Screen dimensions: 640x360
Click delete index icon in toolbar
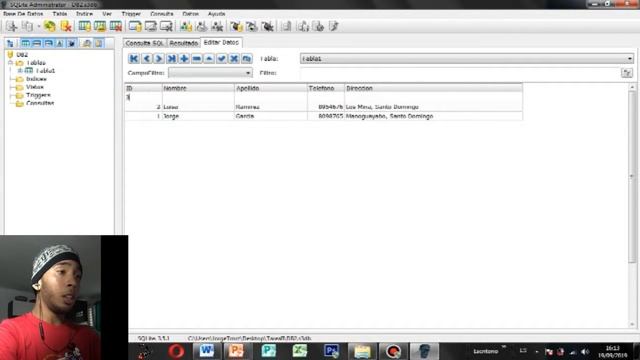(166, 27)
